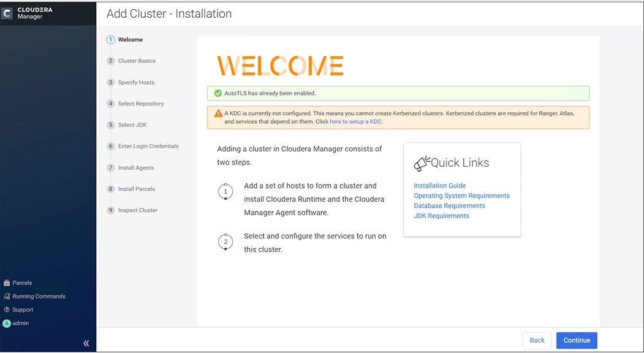Select step 1 Welcome
Viewport: 644px width, 353px height.
tap(125, 39)
